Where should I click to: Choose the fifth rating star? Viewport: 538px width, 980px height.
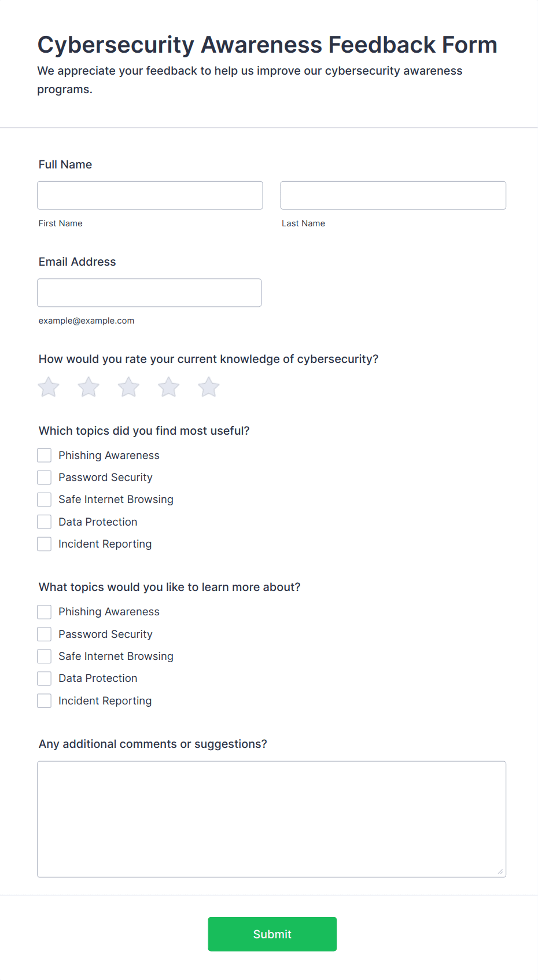[209, 387]
